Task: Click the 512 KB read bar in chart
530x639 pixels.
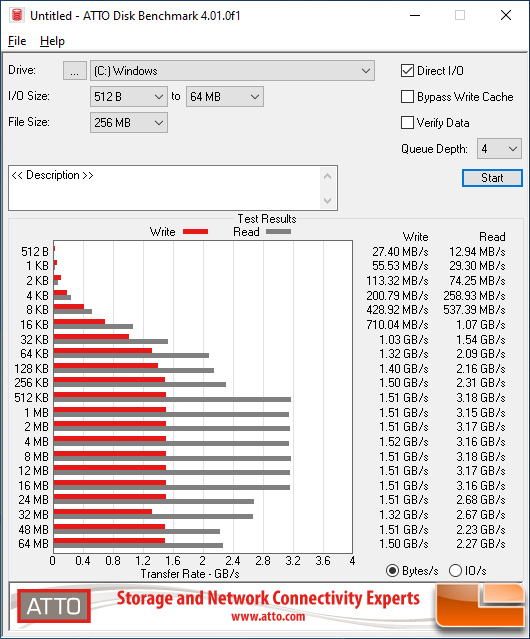Action: [x=172, y=399]
